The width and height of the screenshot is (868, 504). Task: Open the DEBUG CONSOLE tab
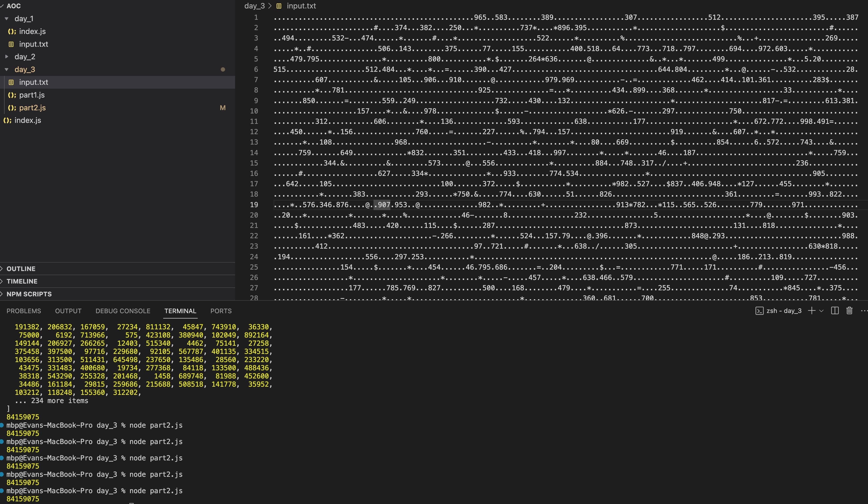(123, 311)
